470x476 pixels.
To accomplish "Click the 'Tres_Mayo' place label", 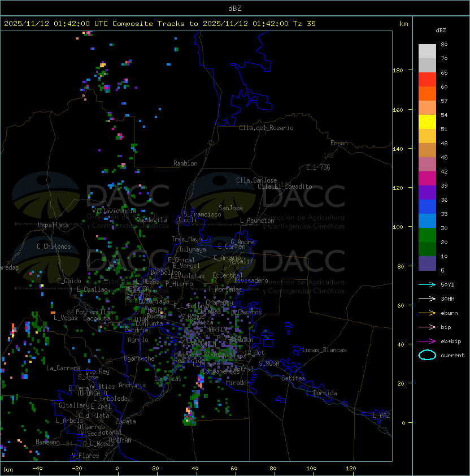I will [x=186, y=239].
